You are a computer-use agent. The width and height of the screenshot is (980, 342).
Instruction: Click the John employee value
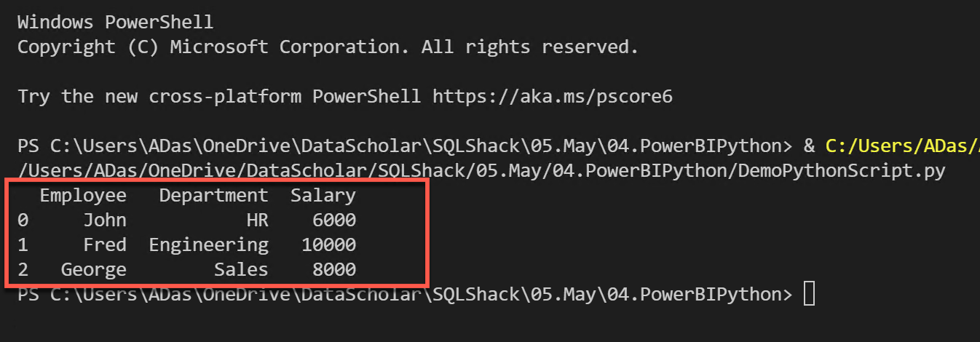pos(105,220)
